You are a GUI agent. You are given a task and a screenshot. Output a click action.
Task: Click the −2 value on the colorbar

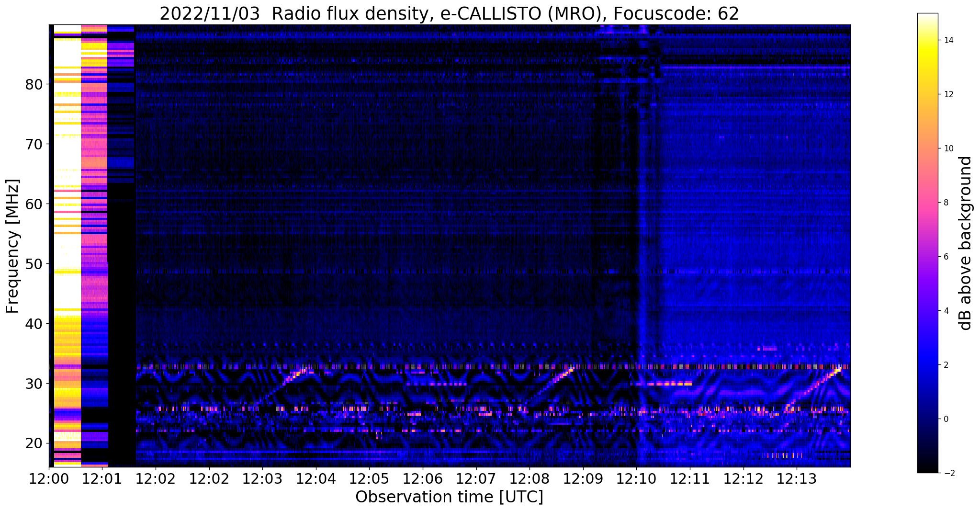point(948,473)
